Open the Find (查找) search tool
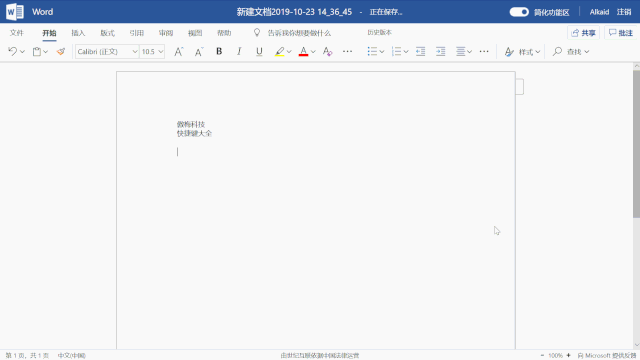Viewport: 640px width, 360px height. [x=571, y=52]
